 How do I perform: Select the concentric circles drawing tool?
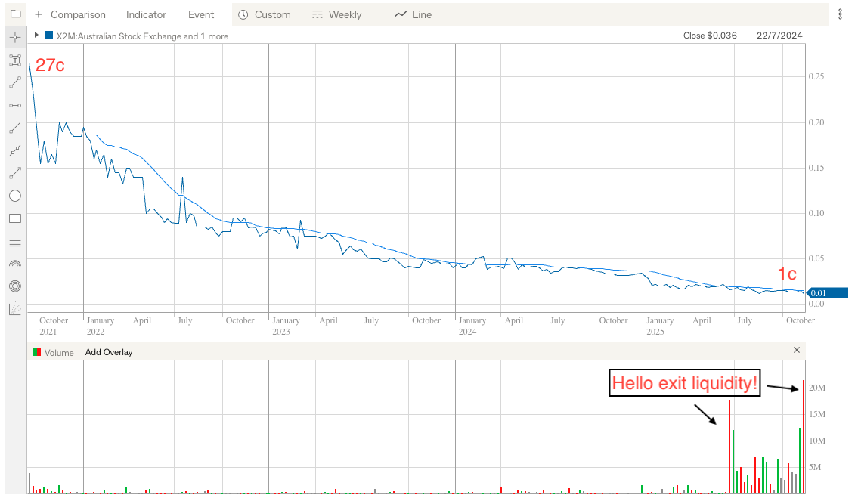15,286
